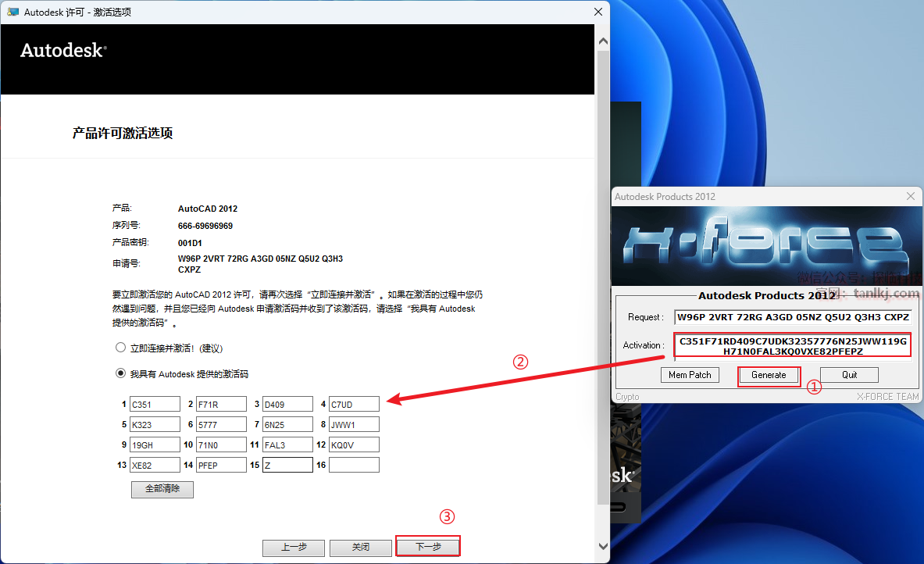
Task: Click the empty activation field 16
Action: pos(354,465)
